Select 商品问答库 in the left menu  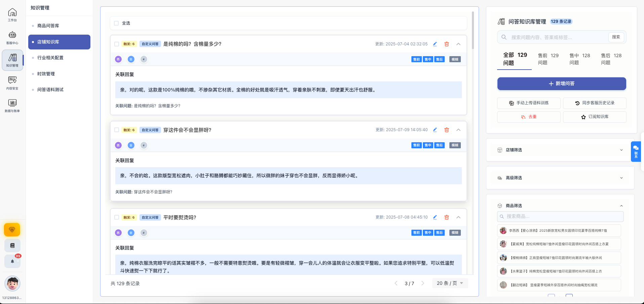pos(48,25)
